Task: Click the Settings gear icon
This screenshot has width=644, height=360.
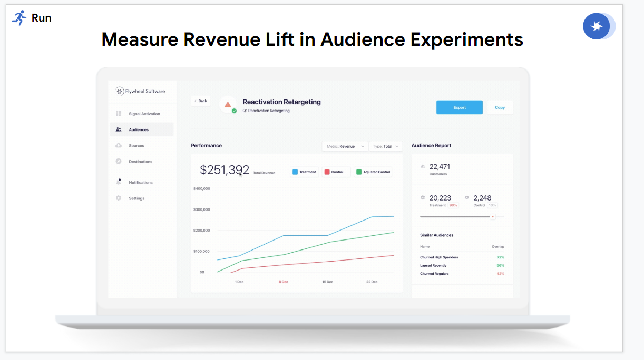Action: (119, 198)
